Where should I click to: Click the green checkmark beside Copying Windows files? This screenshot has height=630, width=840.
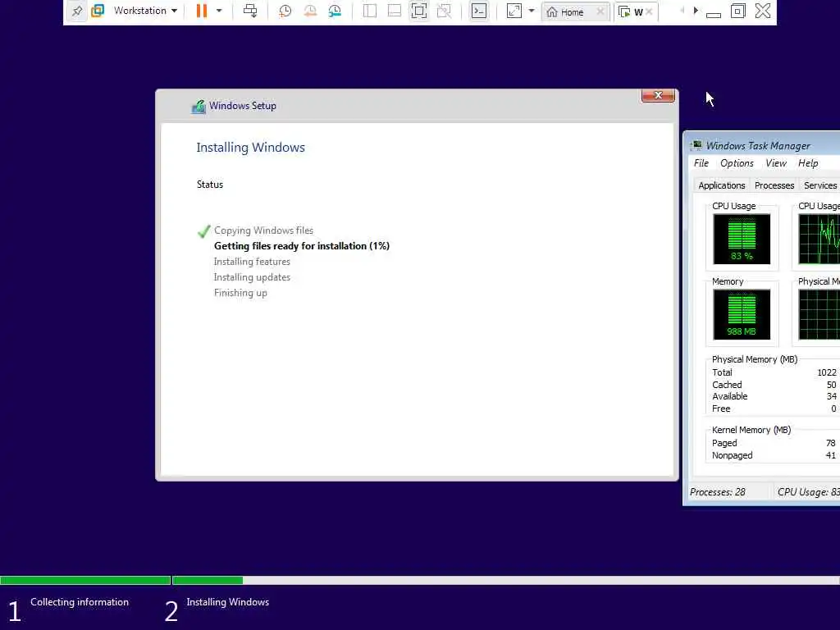(x=203, y=231)
